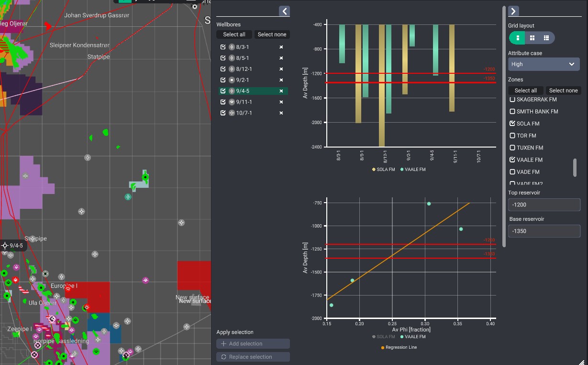Remove wellbore 9/2-1 using the X icon
The width and height of the screenshot is (588, 365).
pos(281,80)
